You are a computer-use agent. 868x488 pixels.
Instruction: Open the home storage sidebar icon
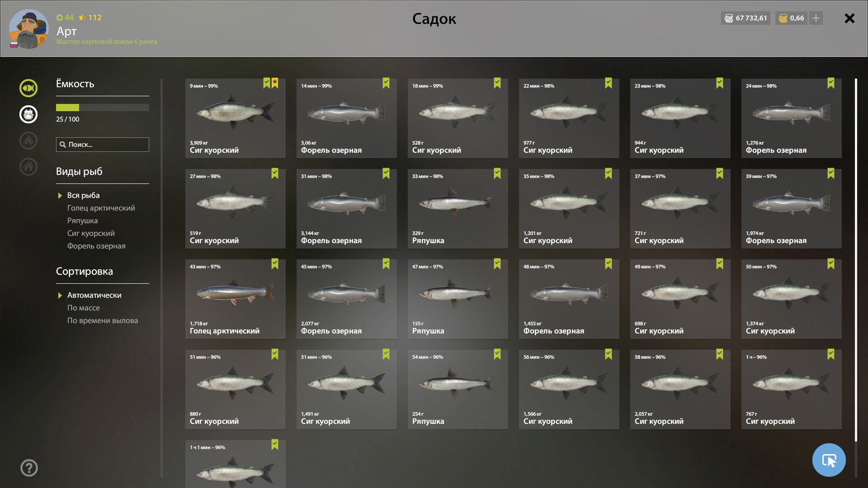(x=28, y=167)
